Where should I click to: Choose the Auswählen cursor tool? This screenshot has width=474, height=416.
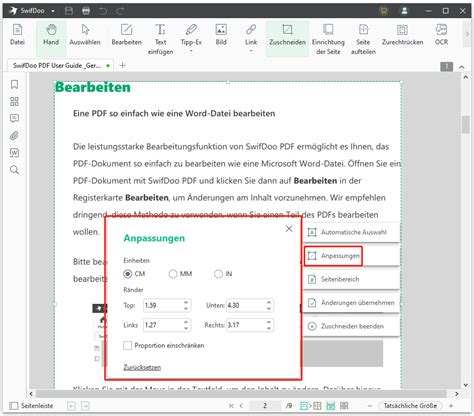[85, 35]
